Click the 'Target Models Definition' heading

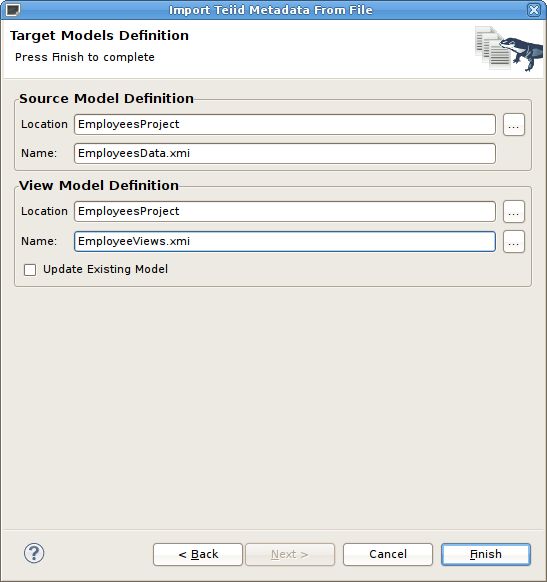tap(99, 36)
